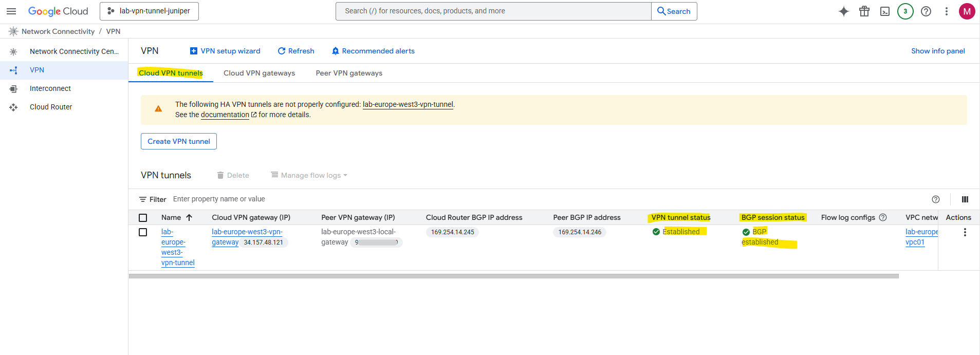This screenshot has width=980, height=355.
Task: Focus the search resources input field
Action: point(493,11)
